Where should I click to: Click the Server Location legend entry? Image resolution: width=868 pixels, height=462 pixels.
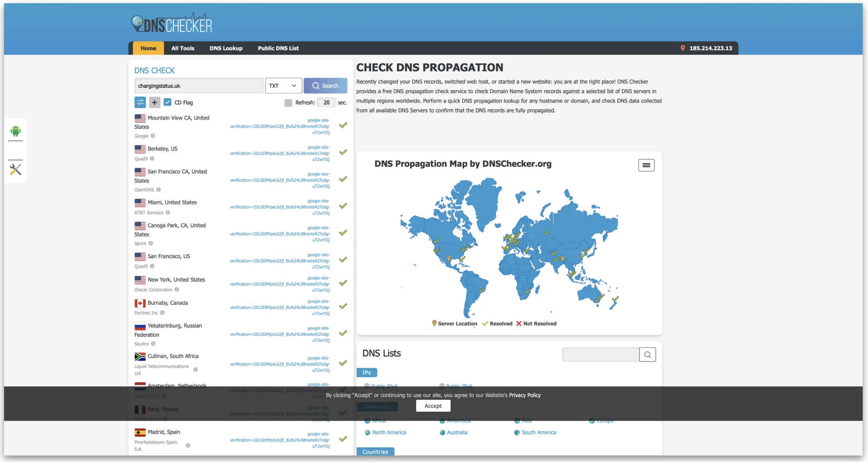pos(454,323)
